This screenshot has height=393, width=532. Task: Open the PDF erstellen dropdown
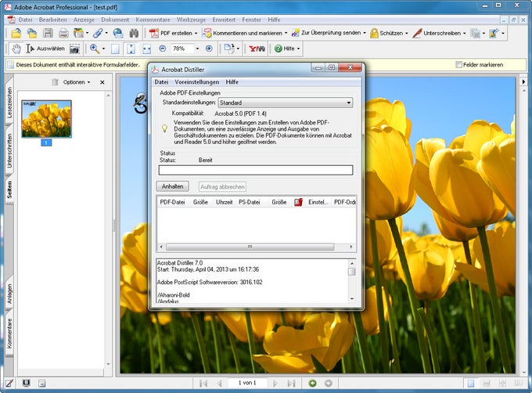(196, 33)
